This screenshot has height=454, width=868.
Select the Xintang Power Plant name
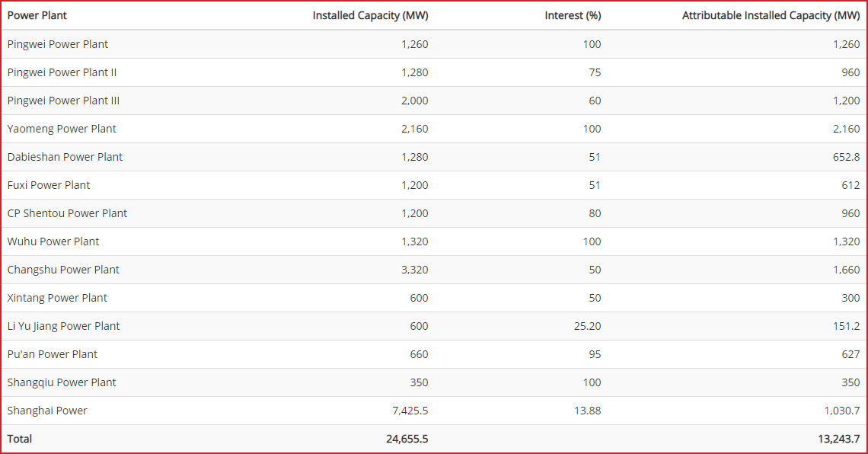point(57,298)
